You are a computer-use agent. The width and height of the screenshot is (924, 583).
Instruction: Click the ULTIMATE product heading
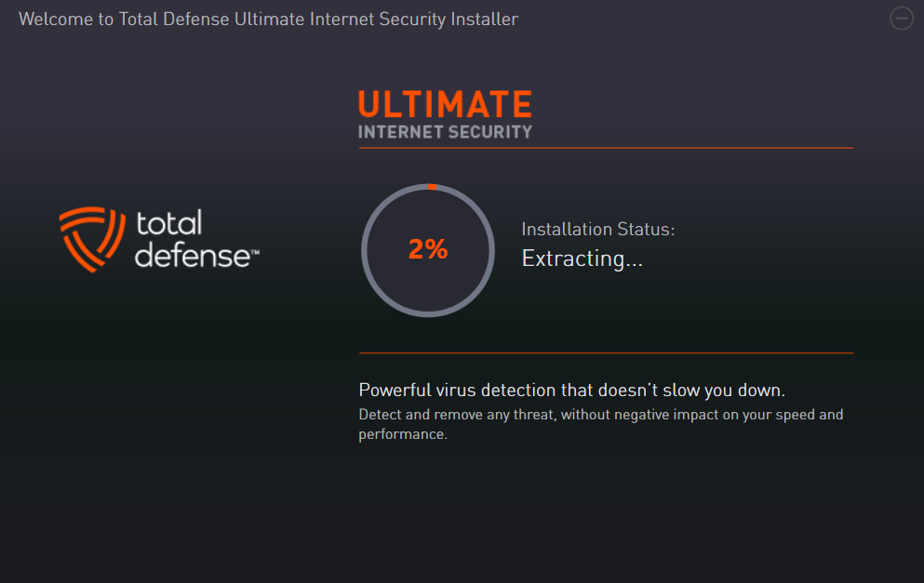[445, 103]
